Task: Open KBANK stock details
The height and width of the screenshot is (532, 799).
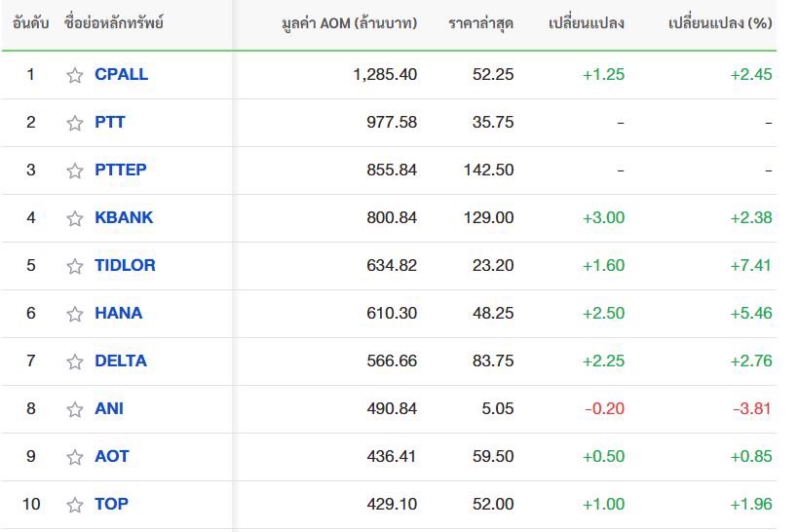Action: pyautogui.click(x=124, y=217)
